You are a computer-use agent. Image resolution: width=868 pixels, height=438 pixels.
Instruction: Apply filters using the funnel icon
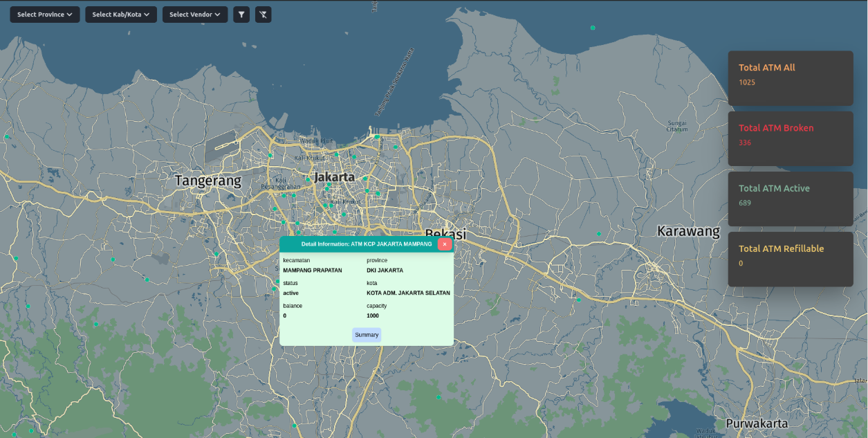(x=241, y=15)
